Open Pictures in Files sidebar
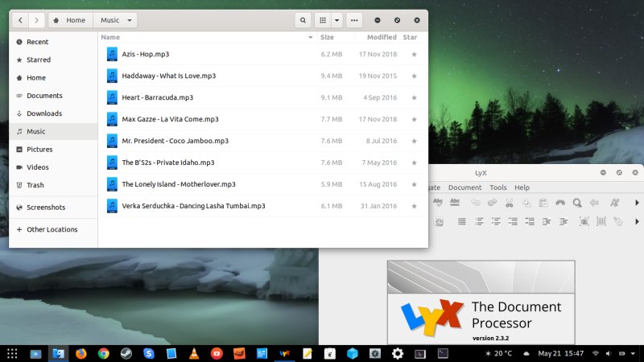 (x=53, y=150)
